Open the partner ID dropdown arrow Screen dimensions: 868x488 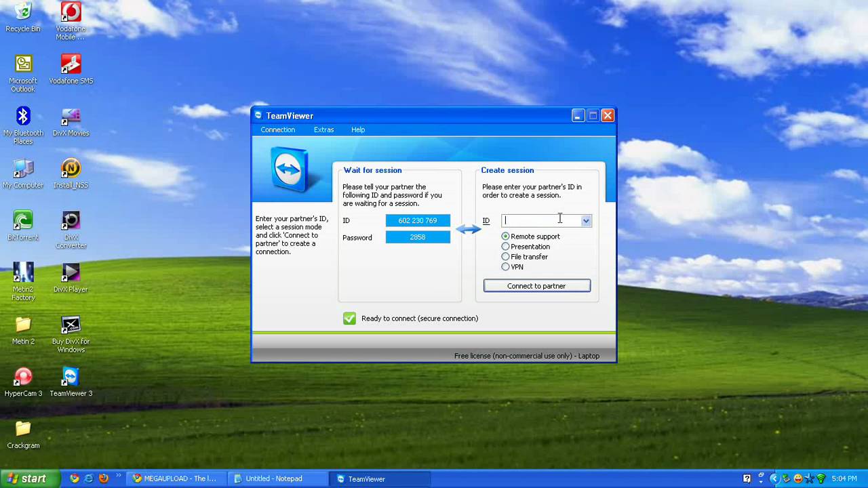[x=586, y=220]
